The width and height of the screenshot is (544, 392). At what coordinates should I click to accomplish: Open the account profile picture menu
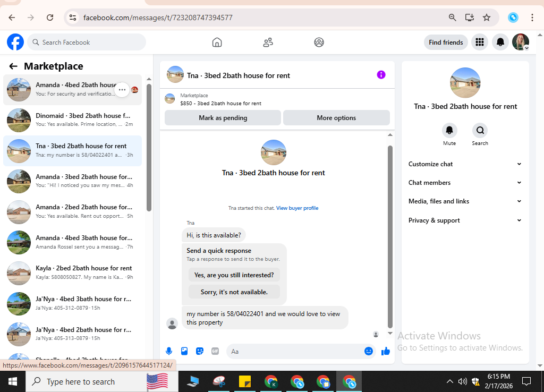pyautogui.click(x=521, y=42)
